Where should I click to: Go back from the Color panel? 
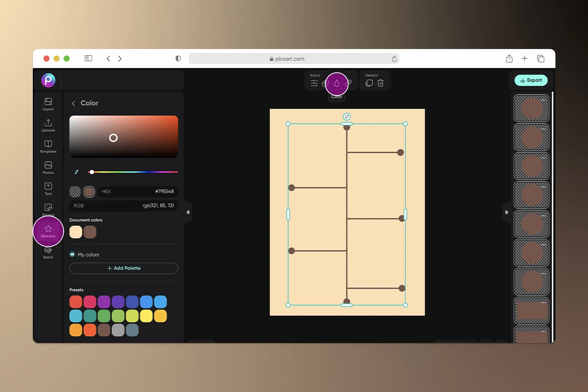[73, 103]
